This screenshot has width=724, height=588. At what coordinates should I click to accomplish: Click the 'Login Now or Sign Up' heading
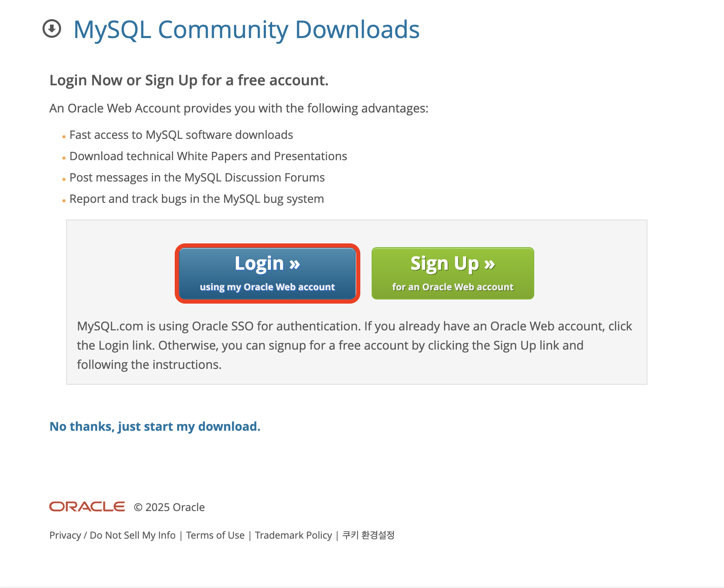[189, 80]
